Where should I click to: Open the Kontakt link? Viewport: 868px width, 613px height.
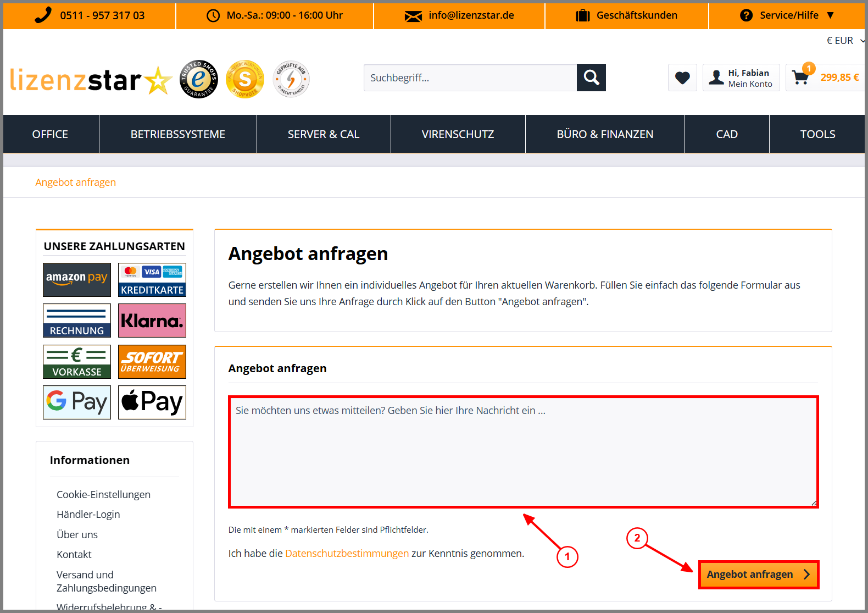point(74,554)
